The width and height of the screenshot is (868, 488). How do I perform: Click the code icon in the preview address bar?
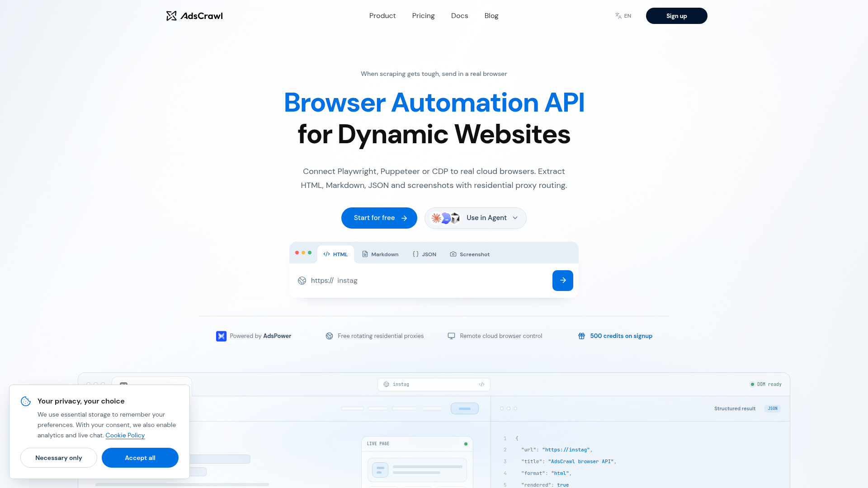[x=481, y=385]
